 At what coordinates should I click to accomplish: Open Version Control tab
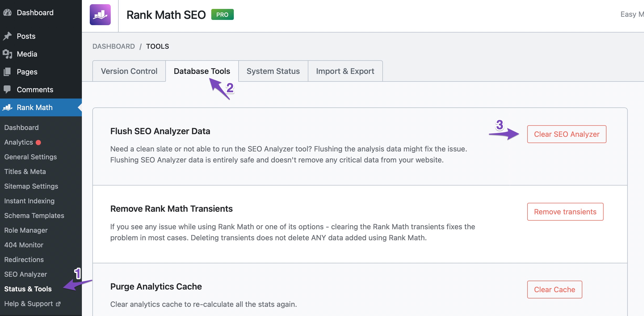point(129,70)
